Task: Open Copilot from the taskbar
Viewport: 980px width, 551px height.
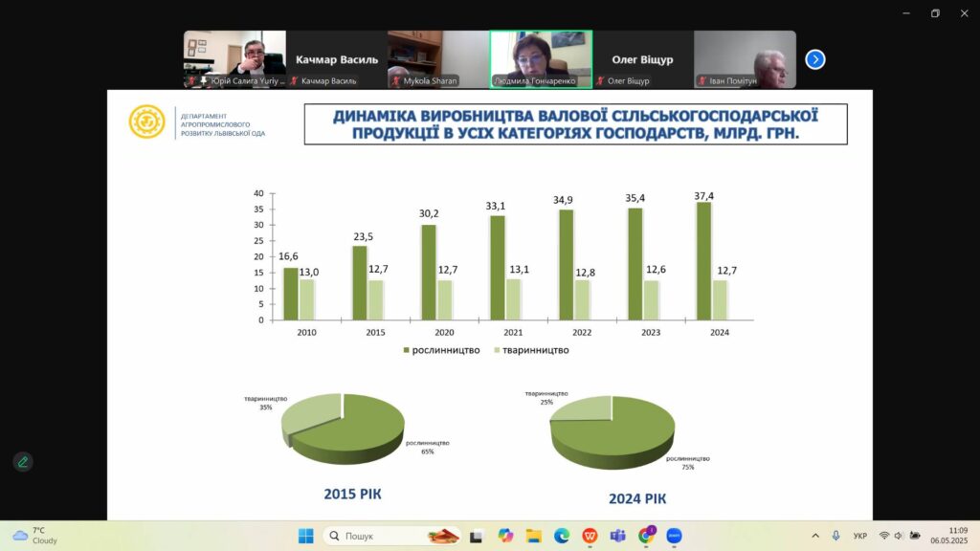Action: 505,536
